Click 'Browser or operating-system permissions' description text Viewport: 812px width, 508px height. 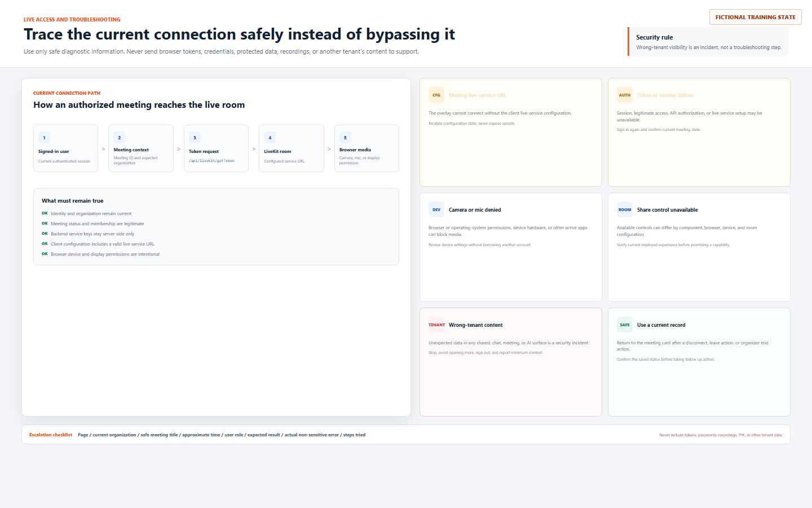tap(508, 231)
